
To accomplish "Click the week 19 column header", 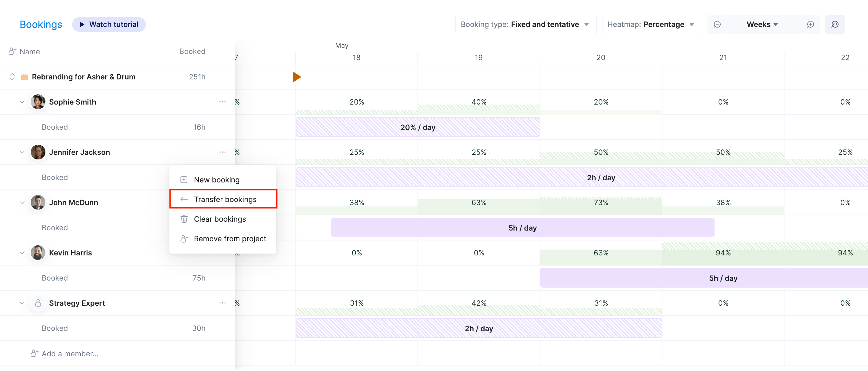I will tap(479, 58).
